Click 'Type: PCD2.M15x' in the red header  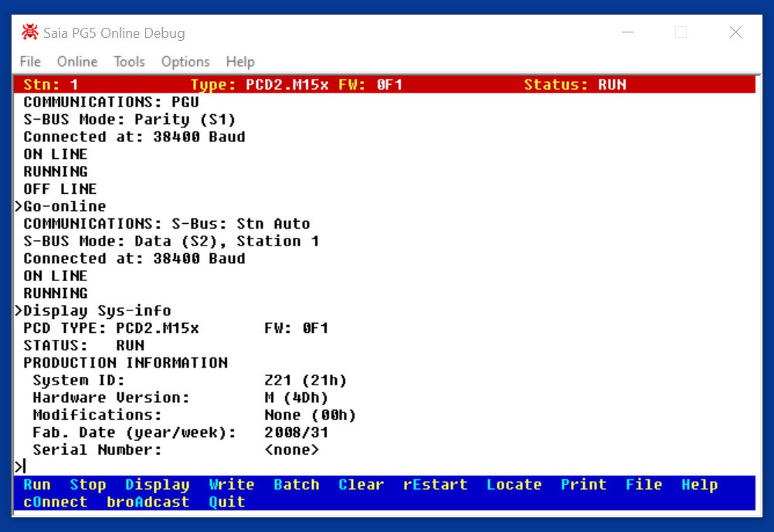click(260, 84)
